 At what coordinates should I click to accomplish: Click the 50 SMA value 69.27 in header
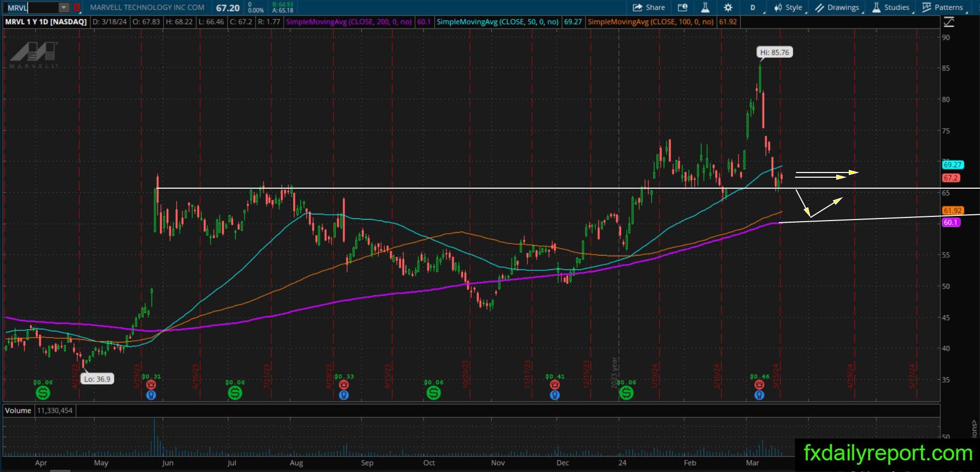tap(573, 22)
